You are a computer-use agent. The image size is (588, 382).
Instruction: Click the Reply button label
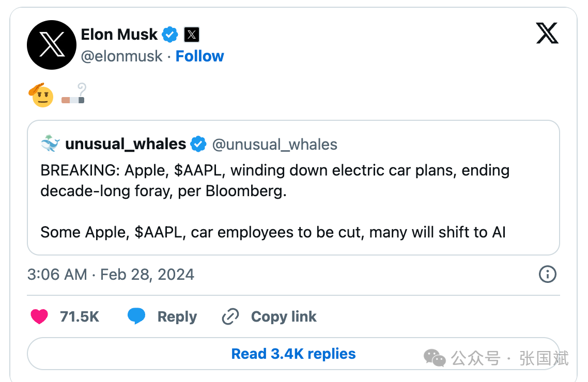[177, 317]
